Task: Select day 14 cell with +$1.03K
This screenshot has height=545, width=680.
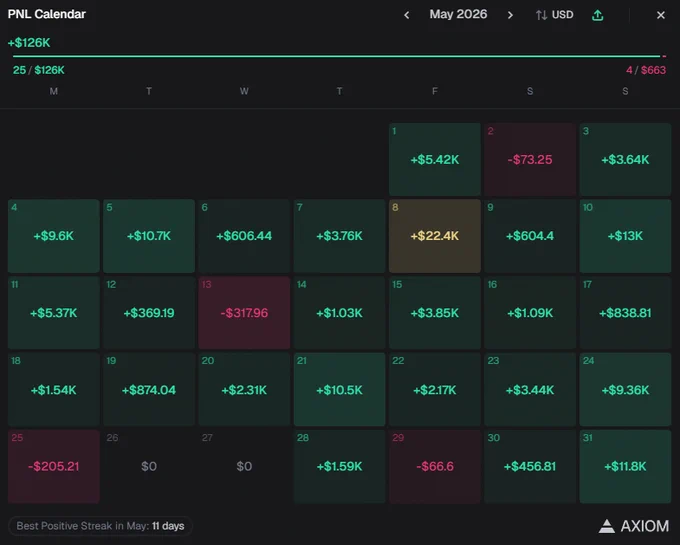Action: pos(339,313)
